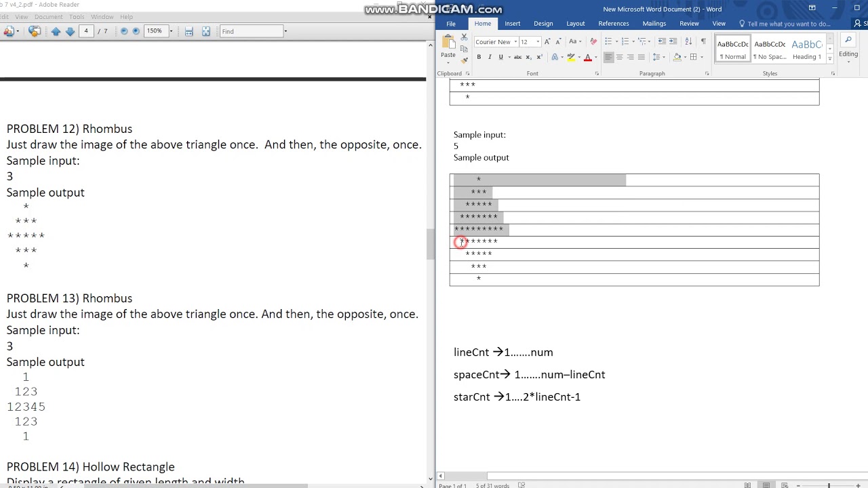The width and height of the screenshot is (868, 488).
Task: Apply numbered list formatting
Action: point(625,42)
